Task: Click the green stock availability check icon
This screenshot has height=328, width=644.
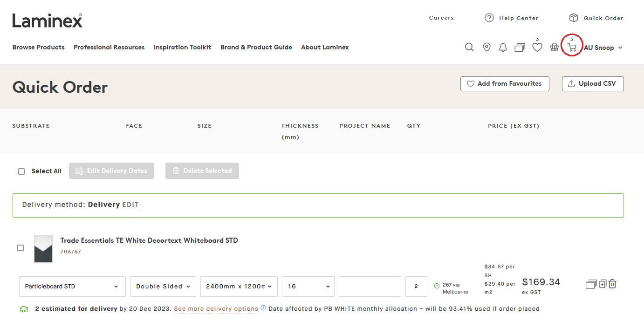Action: pos(437,286)
